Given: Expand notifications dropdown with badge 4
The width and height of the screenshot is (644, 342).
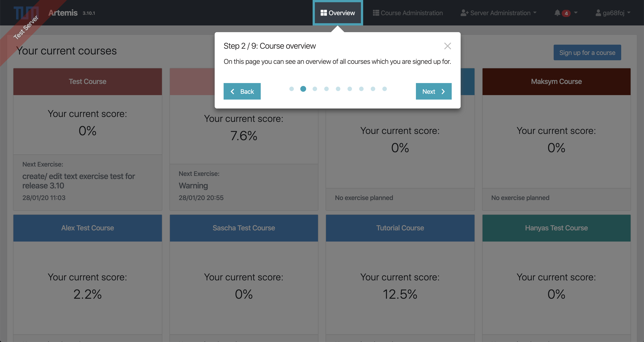Looking at the screenshot, I should pyautogui.click(x=565, y=12).
